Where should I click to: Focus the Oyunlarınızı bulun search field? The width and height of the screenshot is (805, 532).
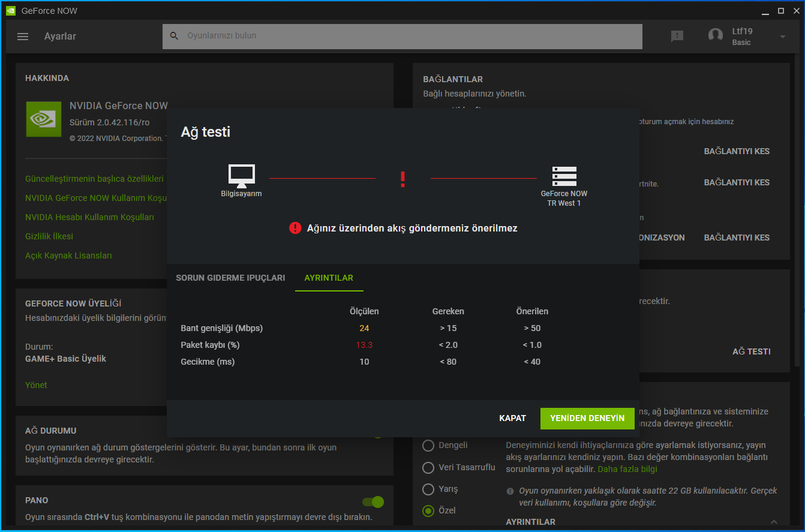(x=402, y=36)
